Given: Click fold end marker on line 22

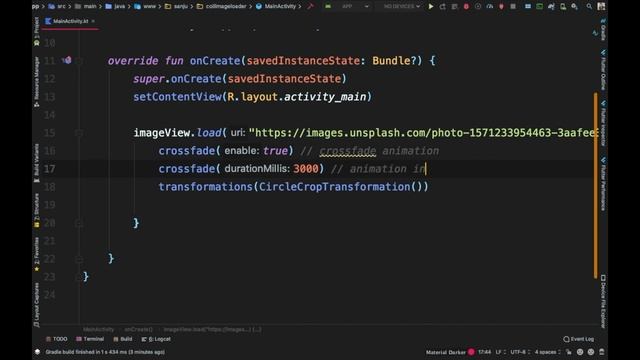Looking at the screenshot, I should click(79, 259).
